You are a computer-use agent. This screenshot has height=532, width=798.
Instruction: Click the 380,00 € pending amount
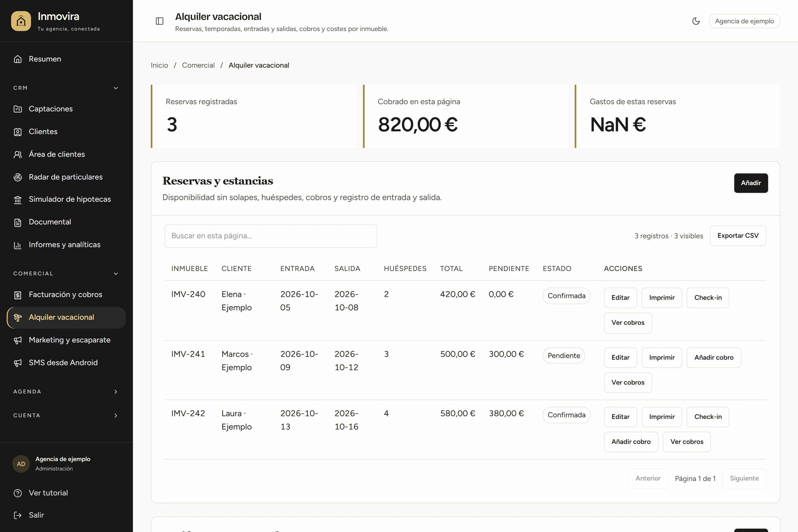pyautogui.click(x=506, y=413)
